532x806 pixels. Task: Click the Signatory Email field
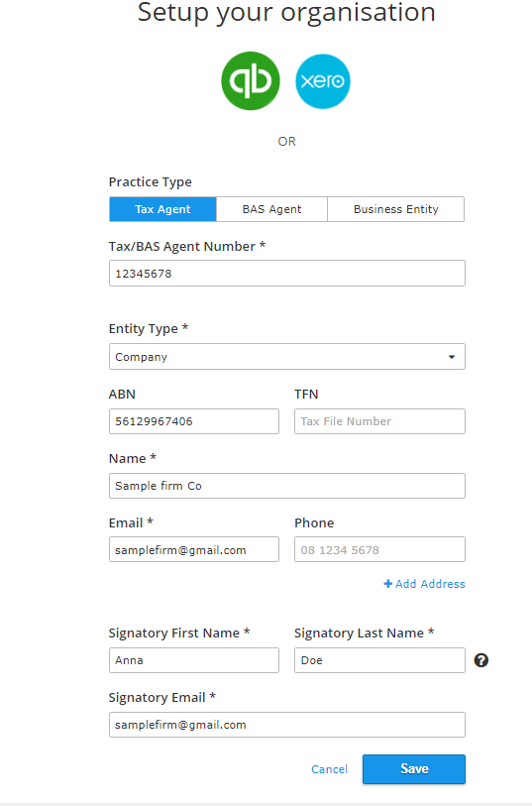tap(287, 725)
